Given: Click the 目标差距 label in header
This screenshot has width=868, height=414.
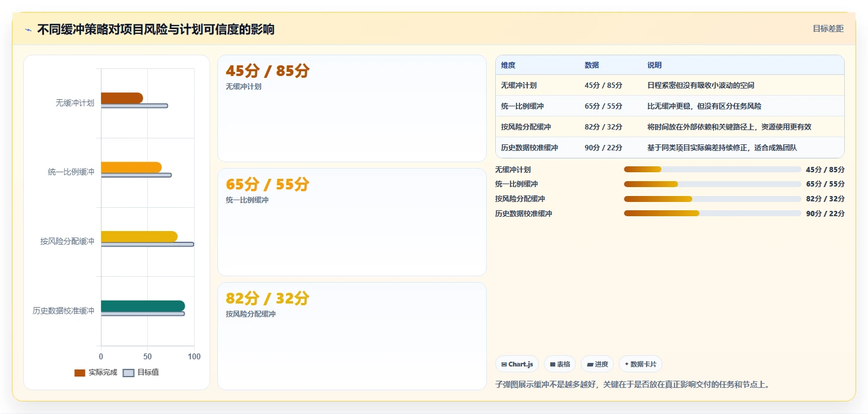Looking at the screenshot, I should pyautogui.click(x=828, y=29).
